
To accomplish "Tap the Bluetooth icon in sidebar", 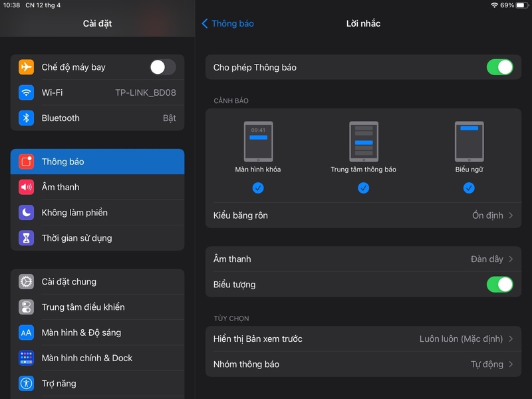I will [26, 118].
